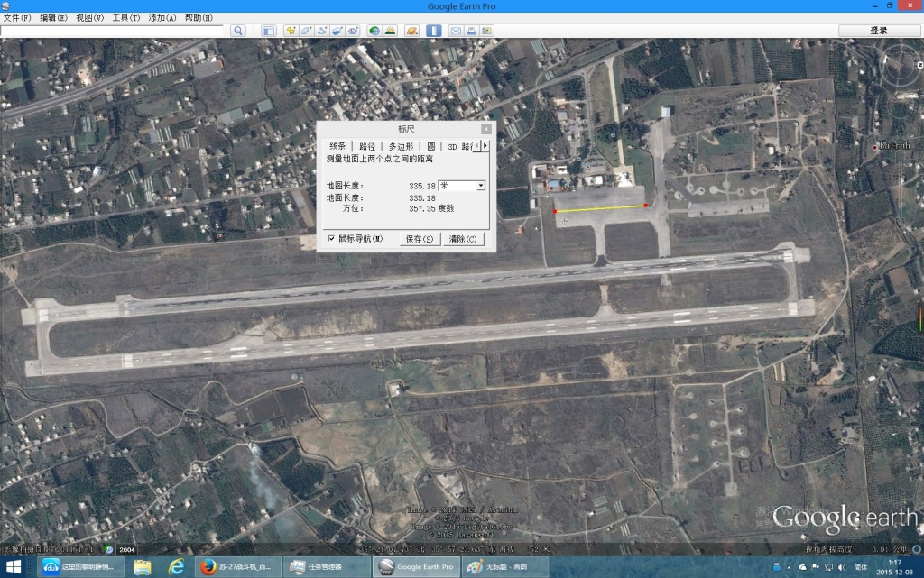The width and height of the screenshot is (924, 578).
Task: Switch to the 3D 路径 tab in ruler
Action: coord(458,146)
